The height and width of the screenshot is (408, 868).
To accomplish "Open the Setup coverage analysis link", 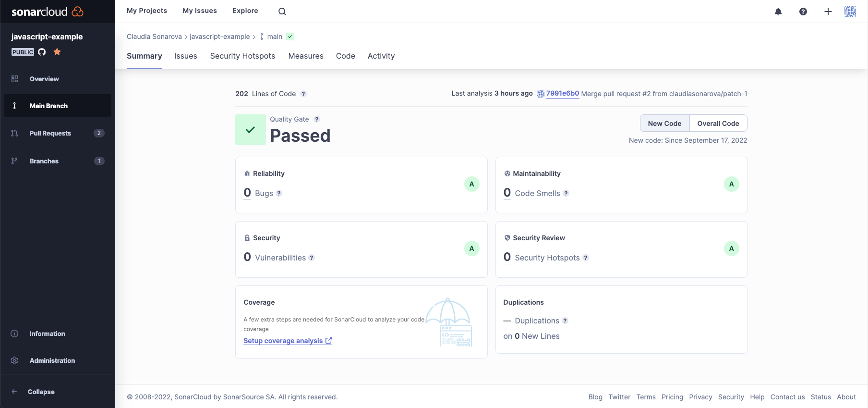I will pyautogui.click(x=288, y=341).
